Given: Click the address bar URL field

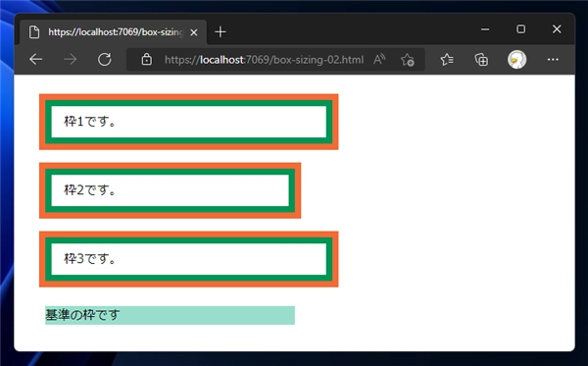Looking at the screenshot, I should tap(264, 60).
